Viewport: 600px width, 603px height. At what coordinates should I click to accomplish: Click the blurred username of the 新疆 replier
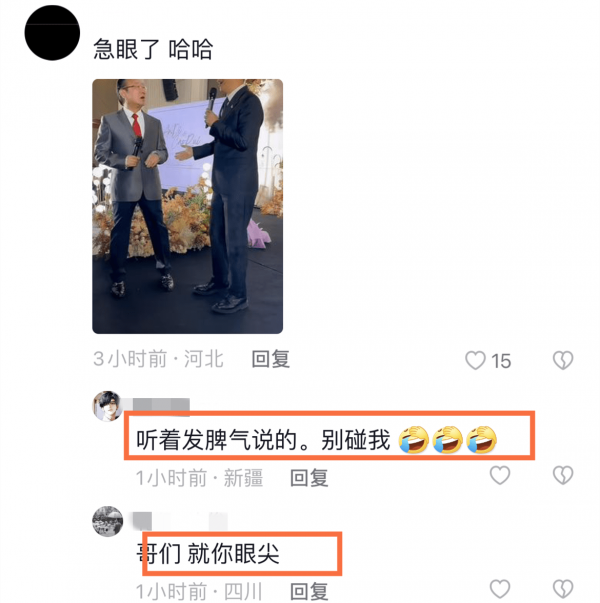click(161, 407)
